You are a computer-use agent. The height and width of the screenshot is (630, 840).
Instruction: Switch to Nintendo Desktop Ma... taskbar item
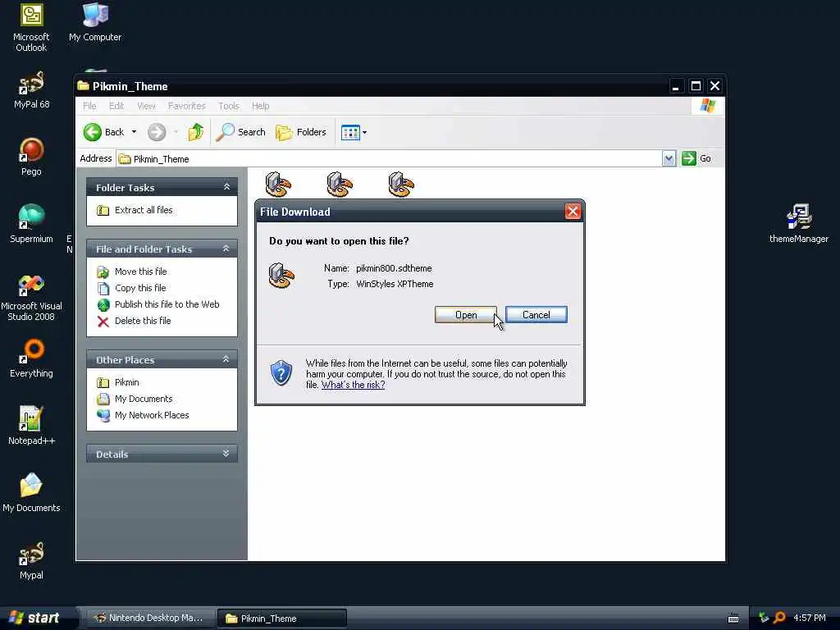point(149,619)
